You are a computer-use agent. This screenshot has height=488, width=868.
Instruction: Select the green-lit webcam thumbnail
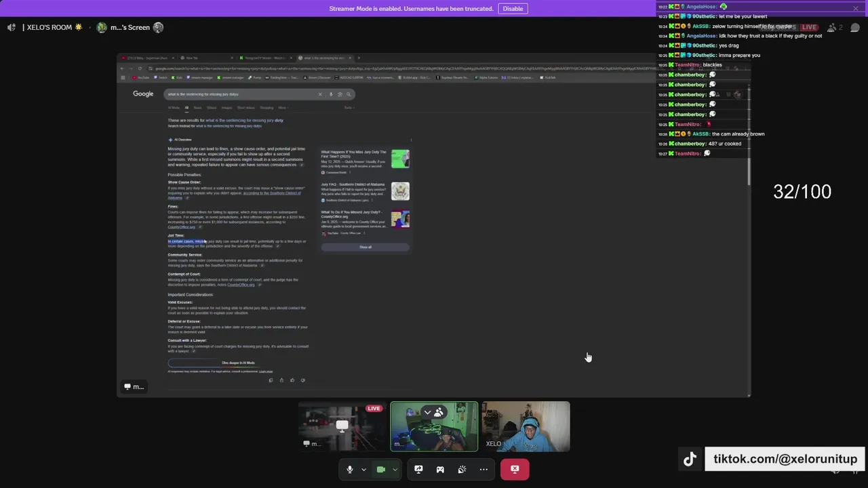click(x=434, y=426)
